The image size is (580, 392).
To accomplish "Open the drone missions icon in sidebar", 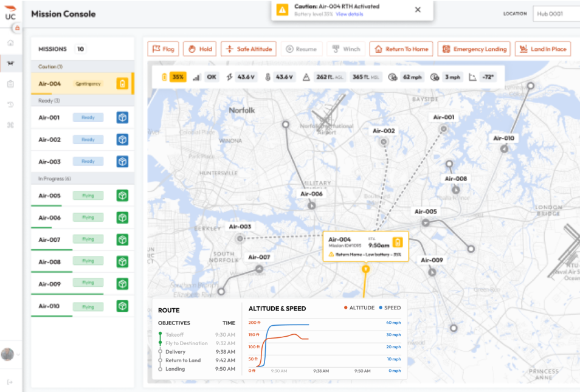I will coord(10,63).
